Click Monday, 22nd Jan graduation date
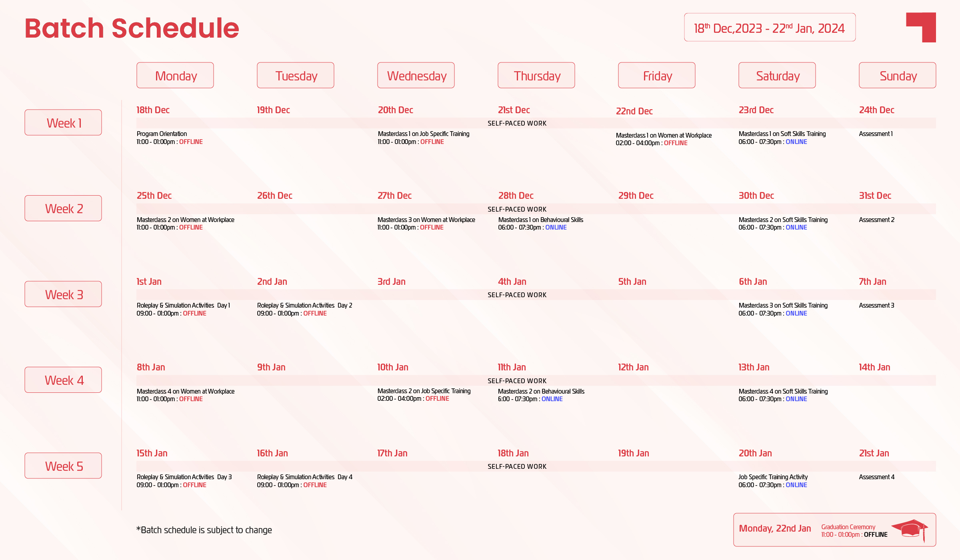The image size is (960, 560). click(x=775, y=528)
